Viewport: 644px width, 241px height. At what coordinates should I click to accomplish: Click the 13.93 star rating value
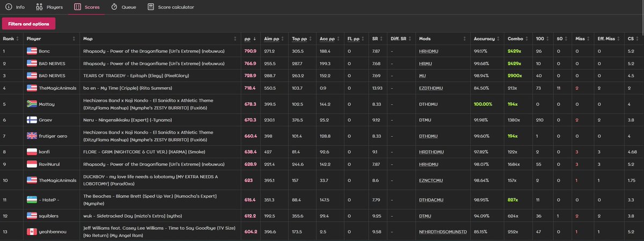pyautogui.click(x=378, y=88)
